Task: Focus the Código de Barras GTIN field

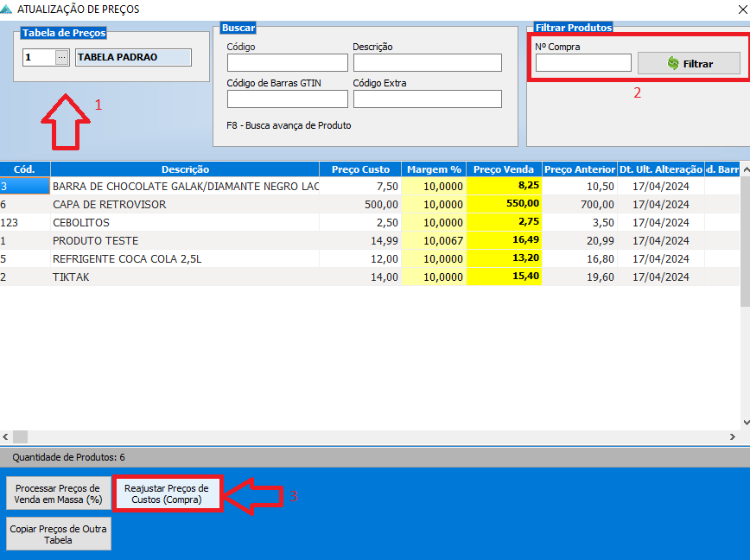Action: 287,99
